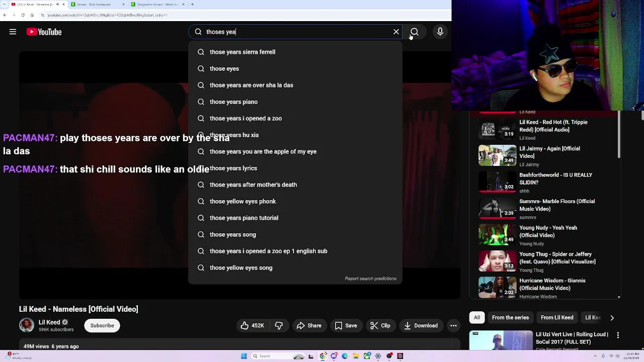Open 'Report search predictions' link
644x362 pixels.
click(370, 279)
